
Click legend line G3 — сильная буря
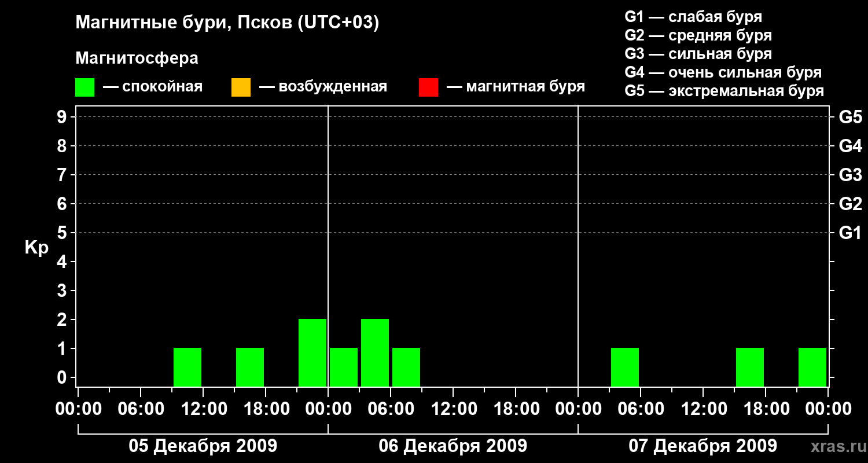click(x=698, y=54)
